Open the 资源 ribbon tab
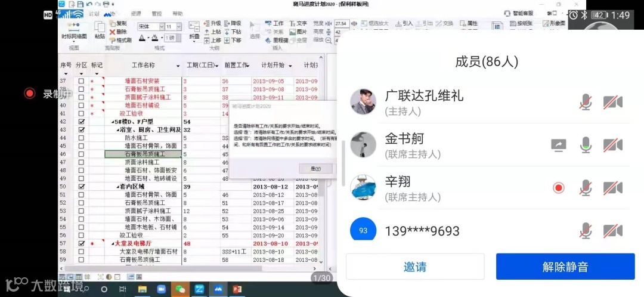Screen dimensions: 644x297 click(x=135, y=14)
